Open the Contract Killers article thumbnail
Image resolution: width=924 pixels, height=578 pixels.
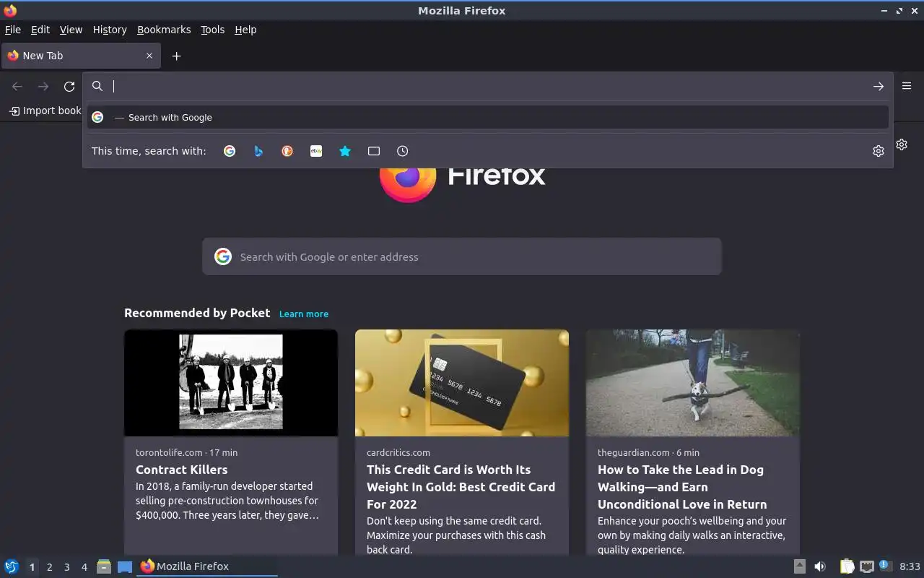[x=231, y=382]
